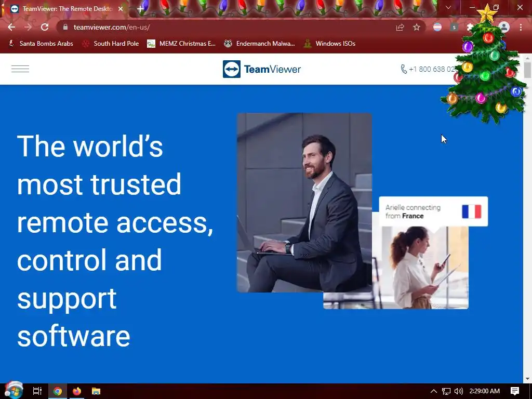The height and width of the screenshot is (399, 532).
Task: Select the TeamViewer browser tab
Action: click(x=64, y=9)
